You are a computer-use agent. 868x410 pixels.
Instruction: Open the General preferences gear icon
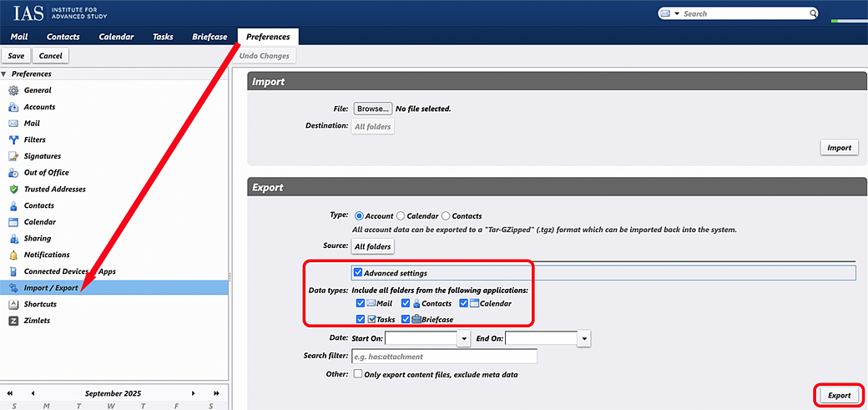tap(14, 90)
